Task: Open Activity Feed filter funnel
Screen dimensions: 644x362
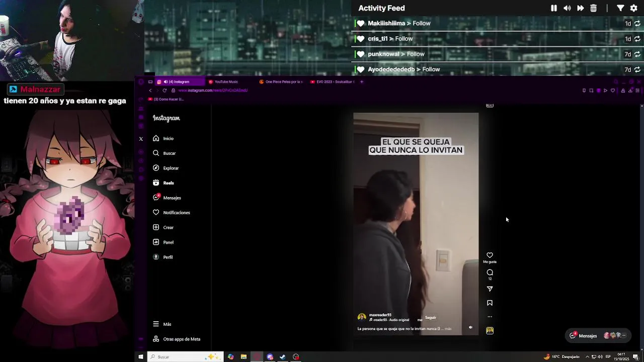Action: 620,8
